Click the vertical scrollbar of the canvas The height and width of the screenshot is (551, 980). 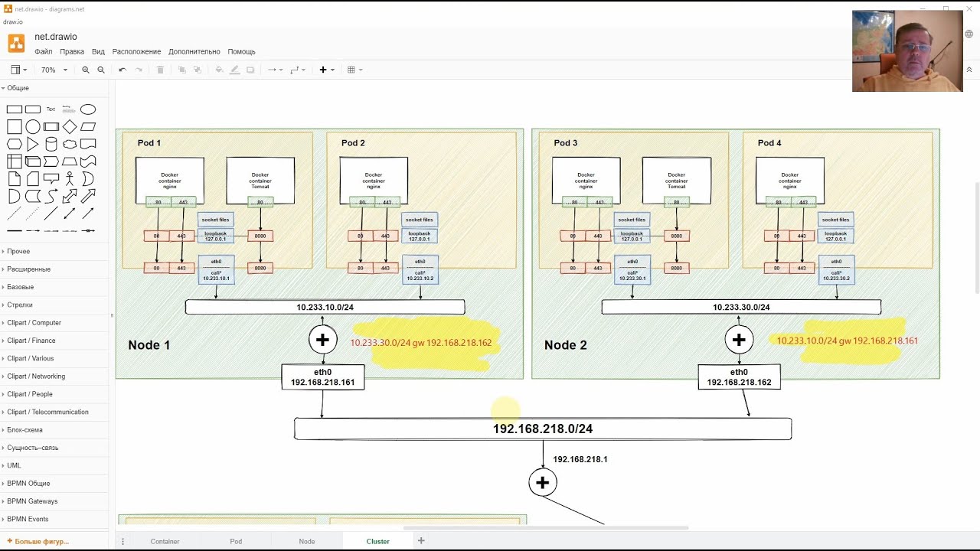coord(977,237)
